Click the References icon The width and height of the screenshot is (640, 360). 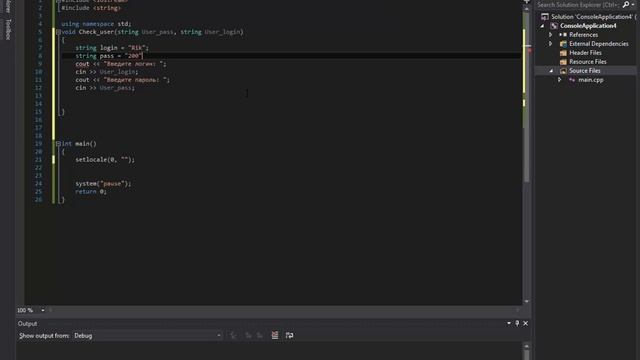563,35
